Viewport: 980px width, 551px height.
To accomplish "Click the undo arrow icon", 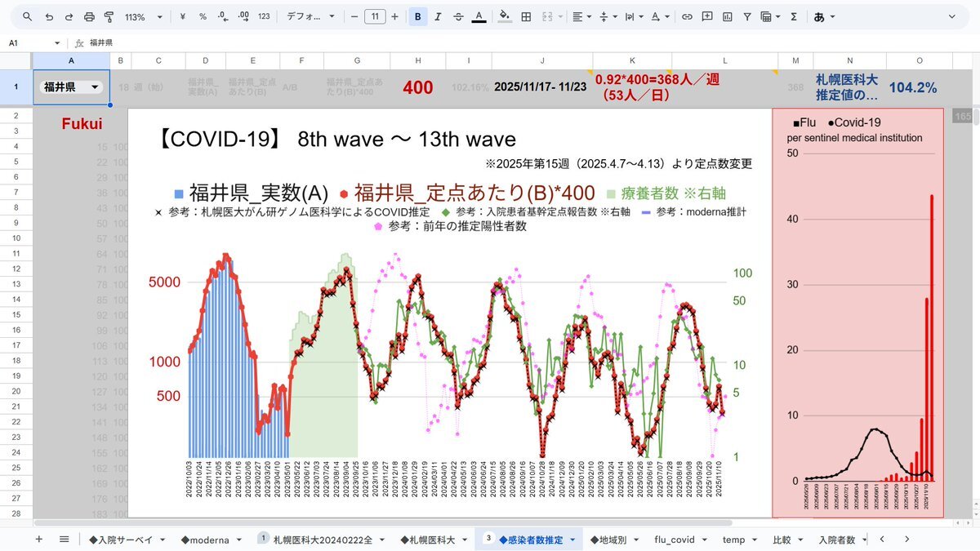I will point(49,16).
